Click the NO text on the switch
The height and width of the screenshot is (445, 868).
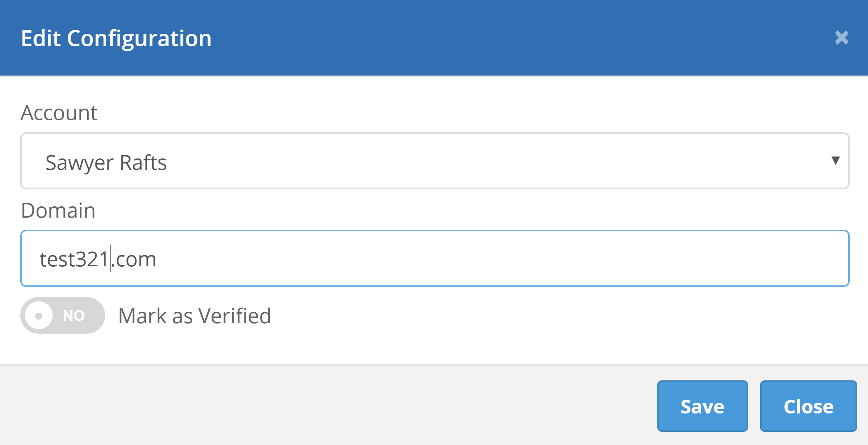74,315
